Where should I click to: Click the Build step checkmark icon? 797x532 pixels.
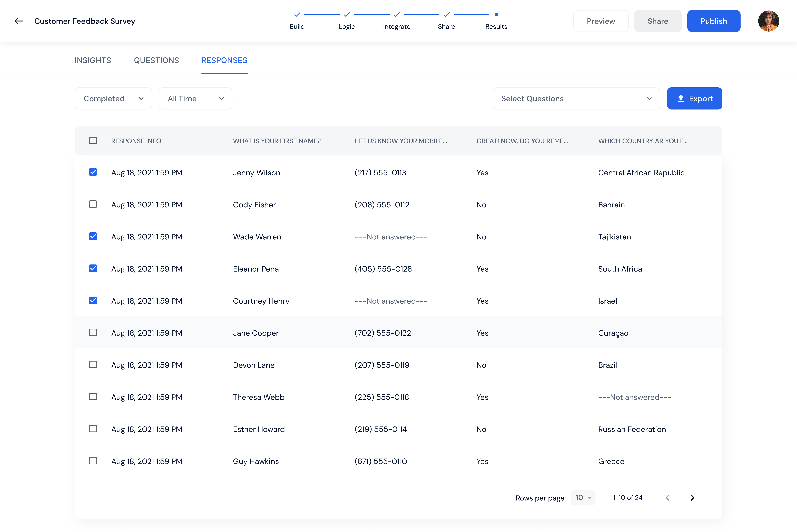click(x=297, y=15)
